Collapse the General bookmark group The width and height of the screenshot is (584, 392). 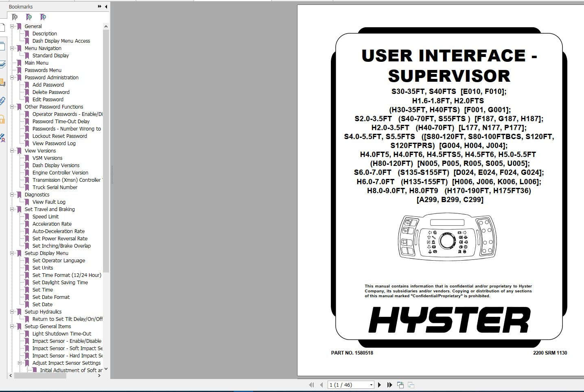coord(12,26)
